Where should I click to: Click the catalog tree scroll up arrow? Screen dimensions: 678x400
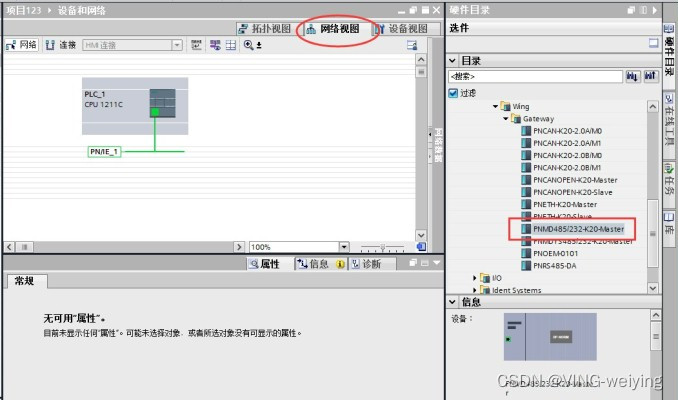[x=653, y=106]
